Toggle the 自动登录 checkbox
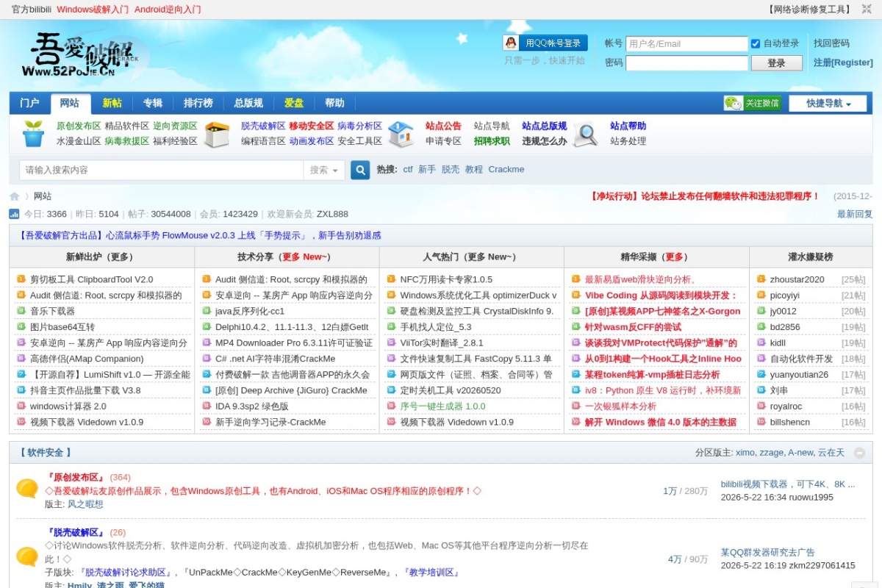 tap(756, 43)
